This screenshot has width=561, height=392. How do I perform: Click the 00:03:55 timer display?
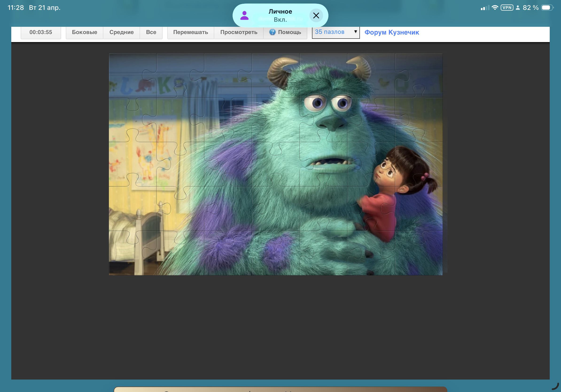(x=41, y=32)
